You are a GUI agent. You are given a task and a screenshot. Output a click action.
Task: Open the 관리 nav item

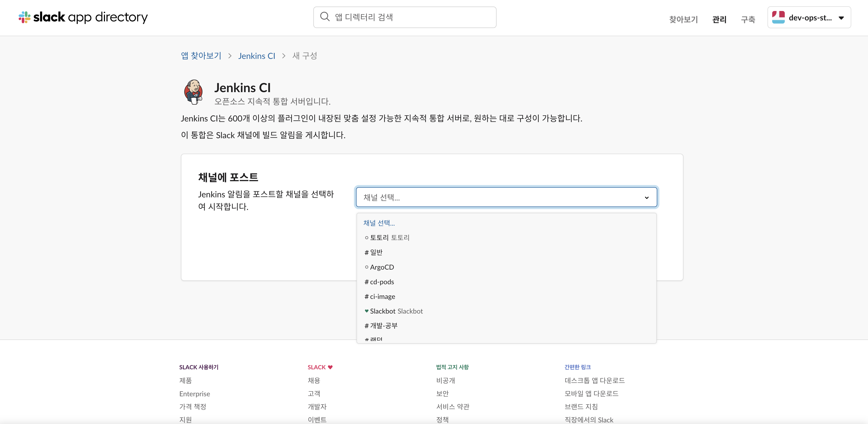pyautogui.click(x=719, y=19)
